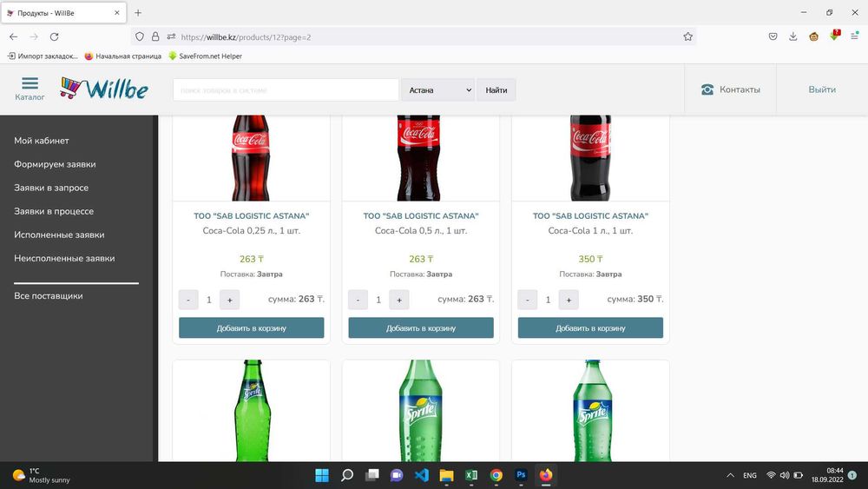Open Windows Start menu
The height and width of the screenshot is (489, 868).
(x=322, y=475)
